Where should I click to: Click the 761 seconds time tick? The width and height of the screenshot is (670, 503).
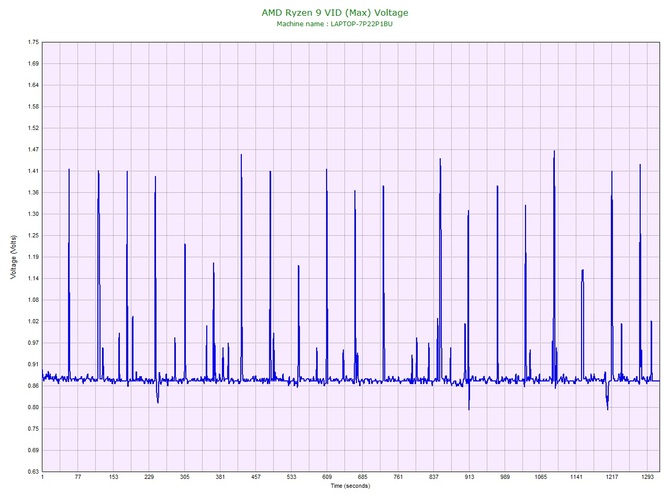point(398,477)
